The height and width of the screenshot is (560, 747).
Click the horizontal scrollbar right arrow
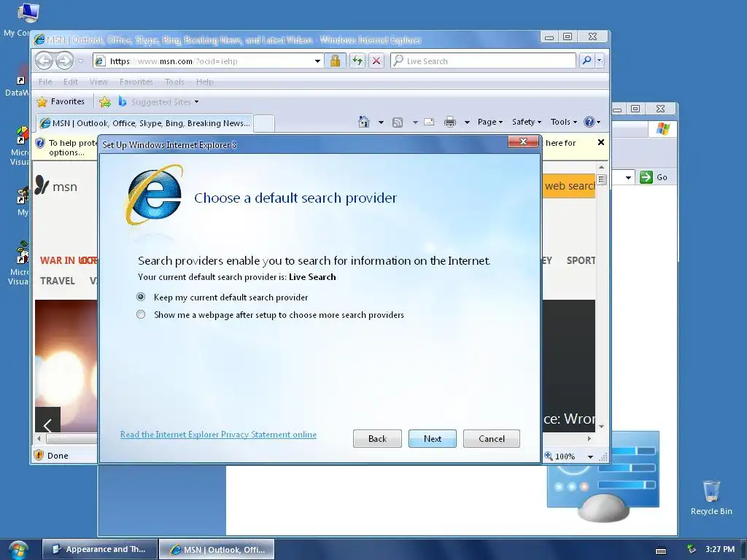tap(589, 438)
